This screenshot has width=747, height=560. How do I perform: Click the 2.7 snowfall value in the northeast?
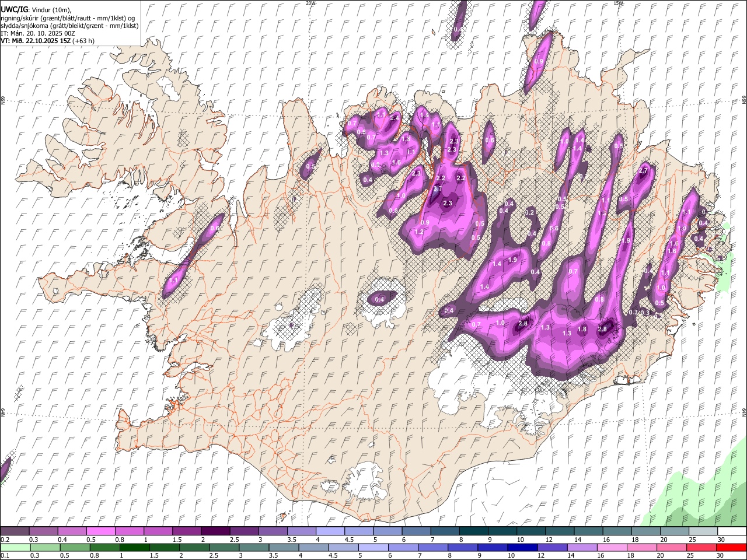(x=644, y=171)
